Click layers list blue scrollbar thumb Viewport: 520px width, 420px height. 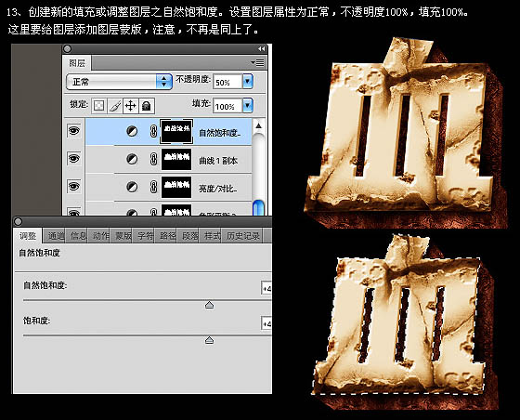point(258,208)
